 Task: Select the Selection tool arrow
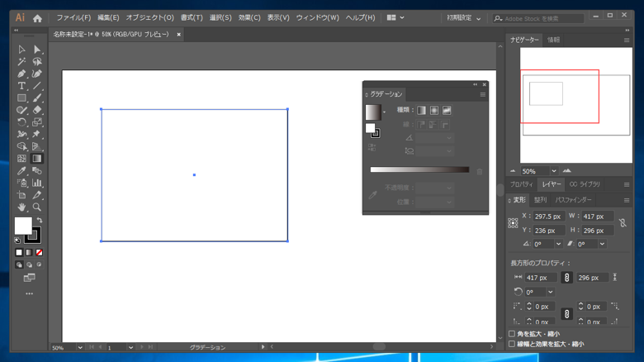point(21,50)
